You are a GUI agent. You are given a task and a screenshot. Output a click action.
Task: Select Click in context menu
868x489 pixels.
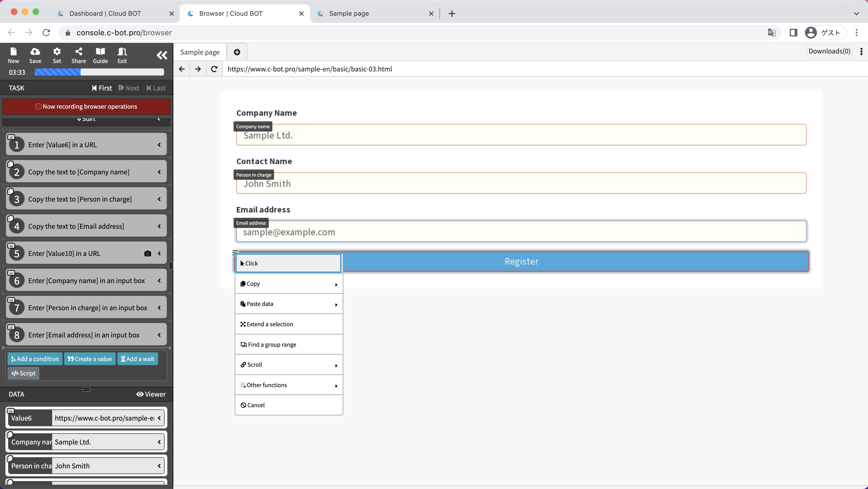(x=288, y=264)
